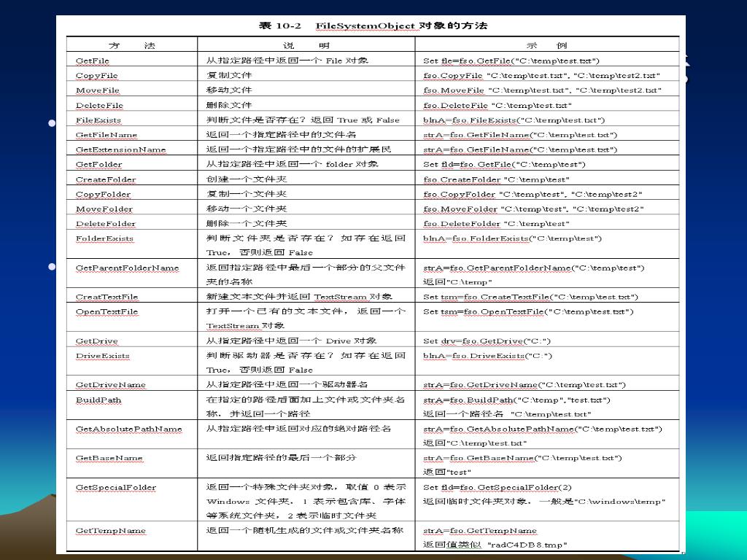This screenshot has height=560, width=747.
Task: Click GetExtensionName in the method column
Action: click(x=120, y=149)
